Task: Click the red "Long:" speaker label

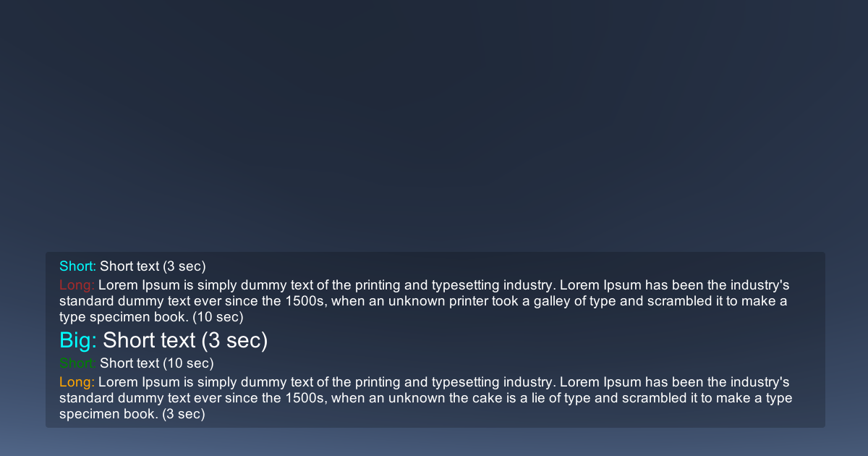Action: (77, 284)
